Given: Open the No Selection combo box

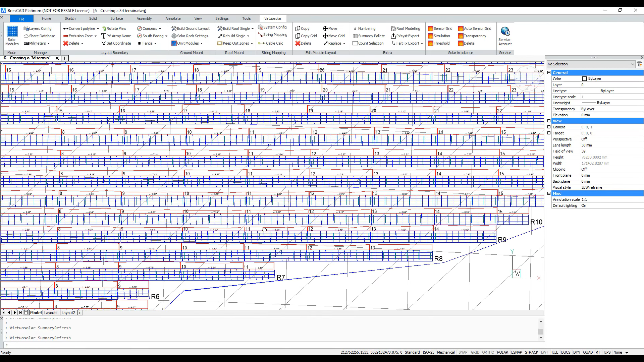Looking at the screenshot, I should pos(591,64).
